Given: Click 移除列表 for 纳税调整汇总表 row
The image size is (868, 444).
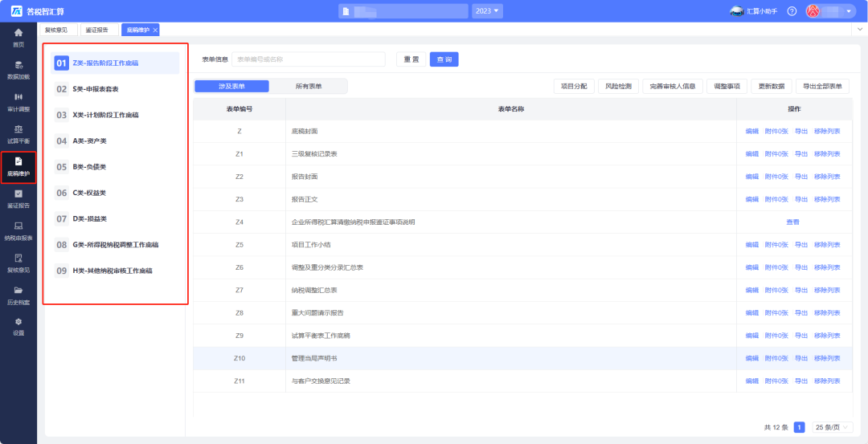Looking at the screenshot, I should pyautogui.click(x=827, y=290).
